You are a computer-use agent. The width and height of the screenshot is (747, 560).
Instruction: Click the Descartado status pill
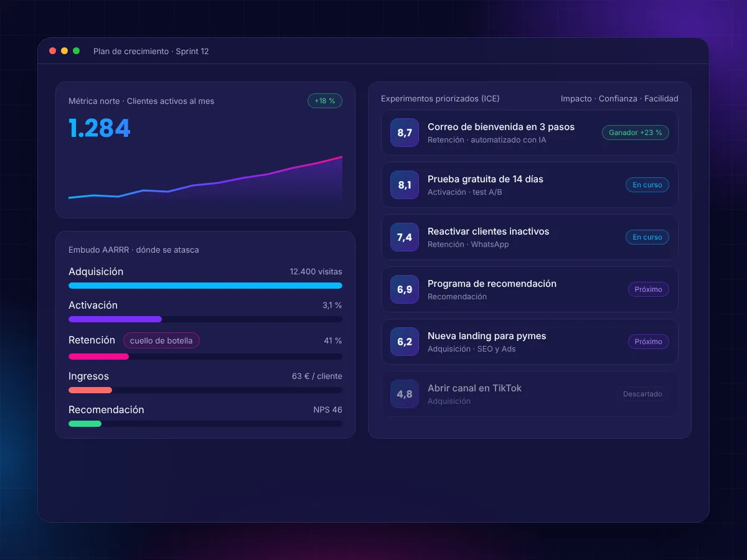[643, 394]
